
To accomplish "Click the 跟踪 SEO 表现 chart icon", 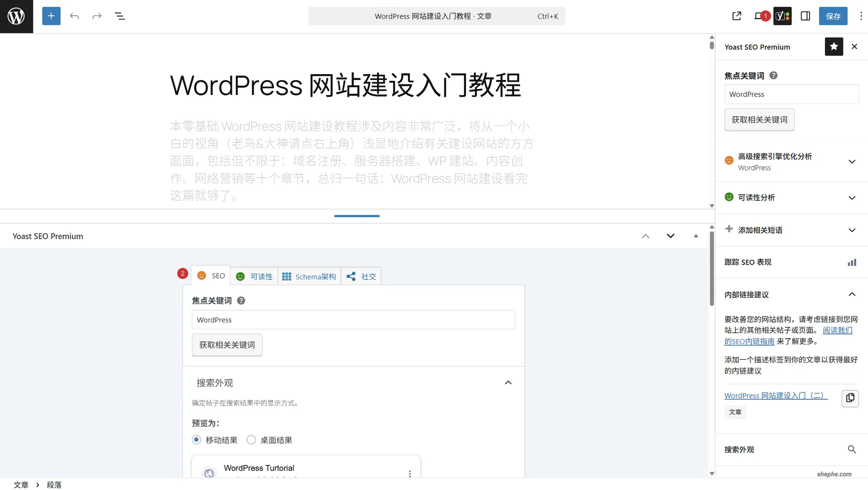I will pos(852,262).
